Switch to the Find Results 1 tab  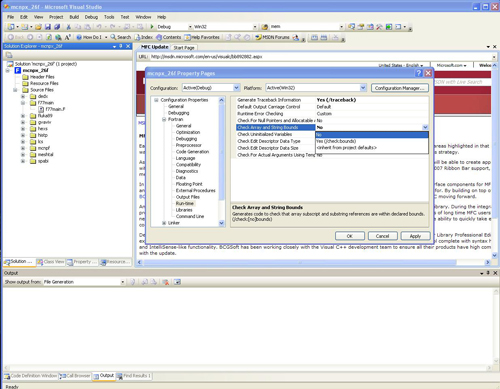click(x=134, y=376)
